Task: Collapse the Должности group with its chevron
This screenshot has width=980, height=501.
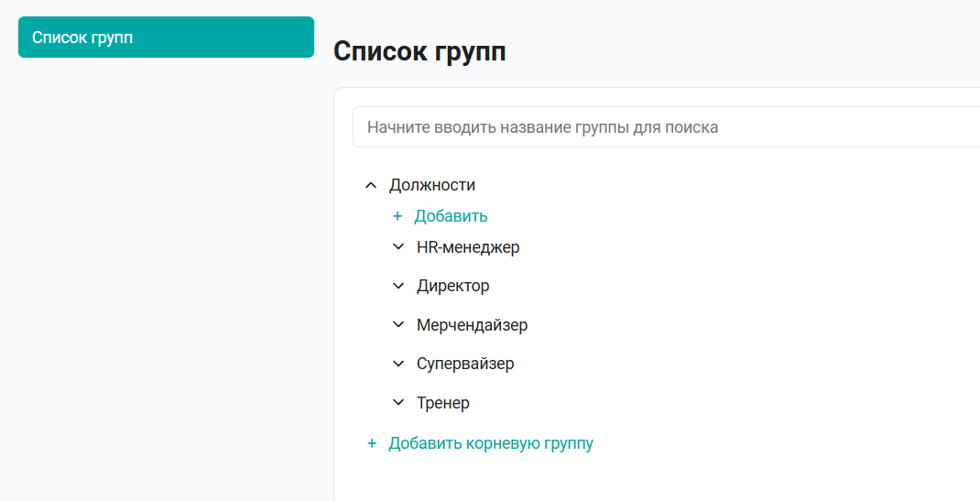Action: coord(371,185)
